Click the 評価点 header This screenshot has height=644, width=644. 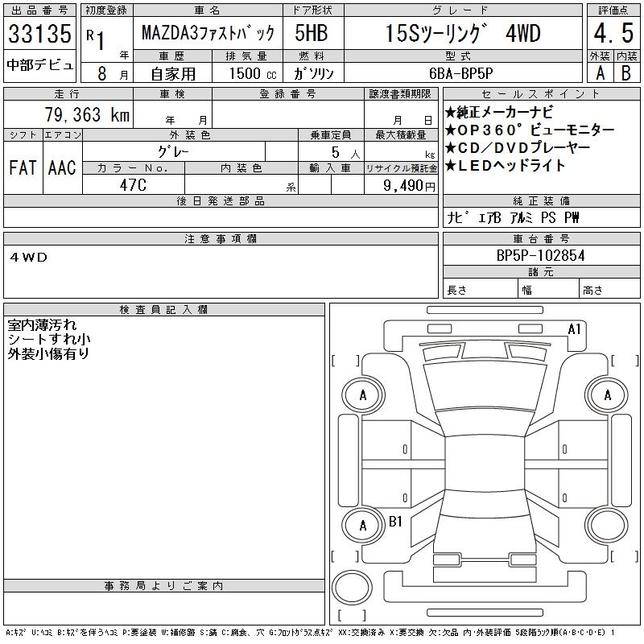coord(613,10)
